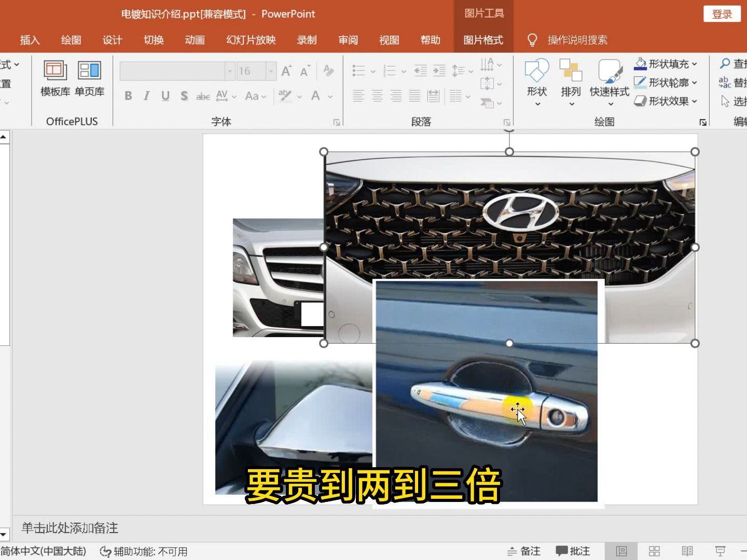This screenshot has width=747, height=560.
Task: Increase list indent level
Action: point(439,71)
